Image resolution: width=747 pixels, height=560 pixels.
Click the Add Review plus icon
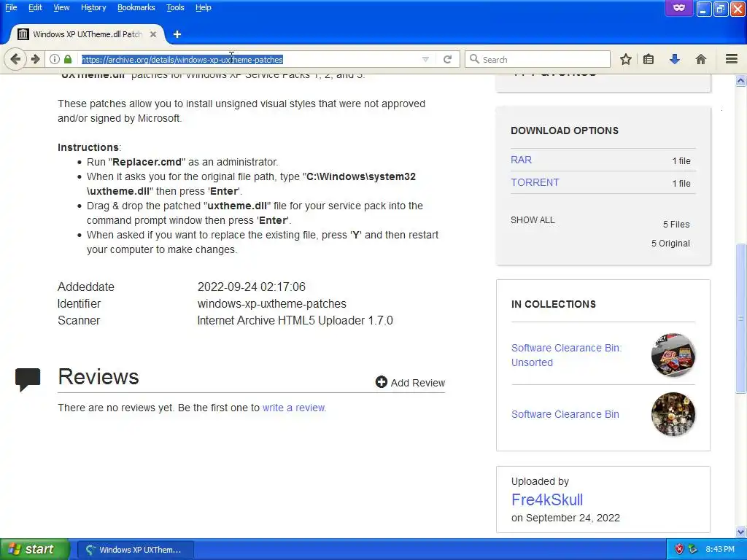point(381,382)
